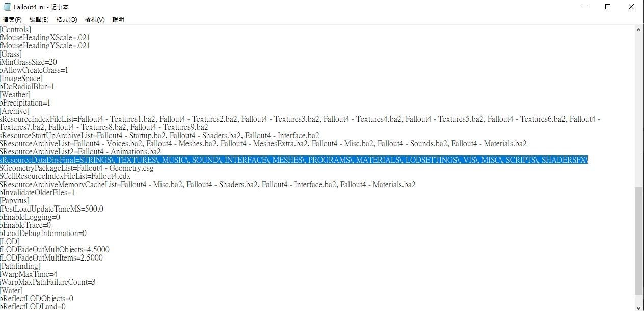
Task: Click the SCellResourceIndexFileList=Fallout4.cdx line
Action: (x=65, y=176)
